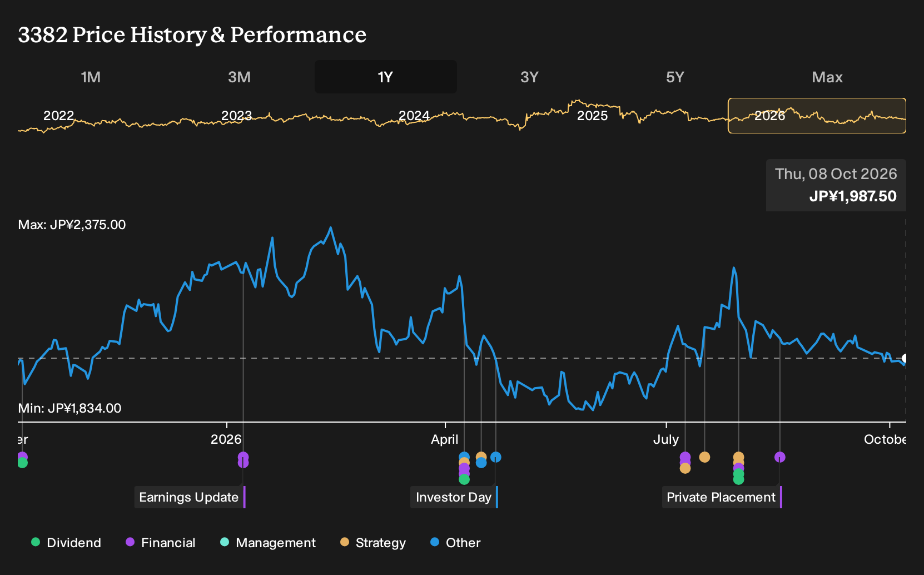
Task: Switch to the 1M time range
Action: point(91,77)
